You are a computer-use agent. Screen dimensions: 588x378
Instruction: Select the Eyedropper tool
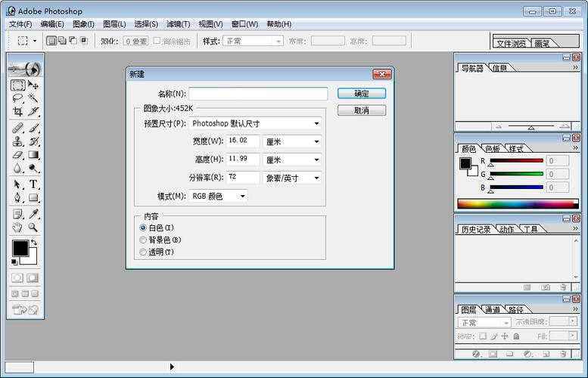coord(33,214)
